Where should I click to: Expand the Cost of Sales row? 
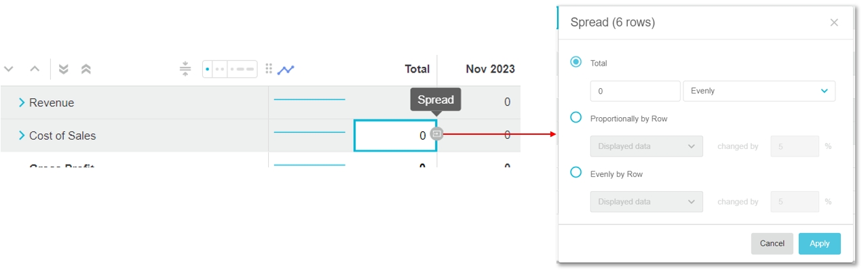(x=22, y=135)
